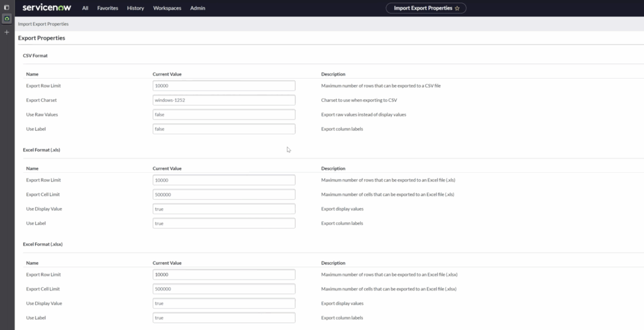
Task: Toggle the browser sidebar panel icon
Action: (x=7, y=8)
